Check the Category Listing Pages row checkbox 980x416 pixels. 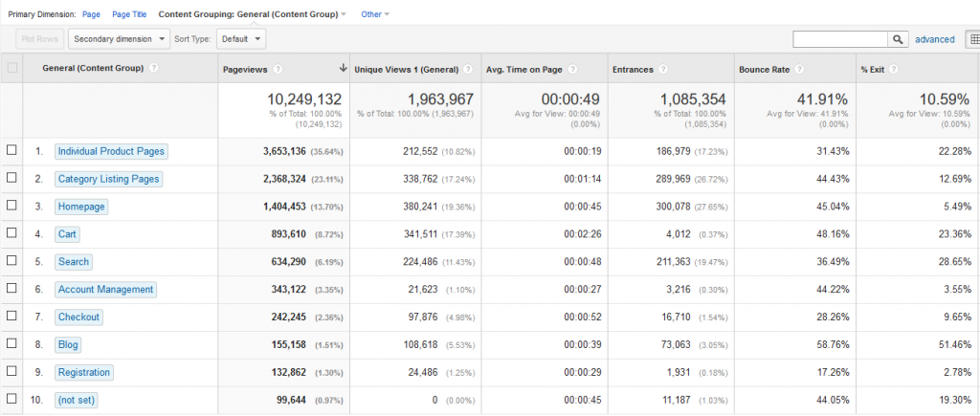(11, 178)
